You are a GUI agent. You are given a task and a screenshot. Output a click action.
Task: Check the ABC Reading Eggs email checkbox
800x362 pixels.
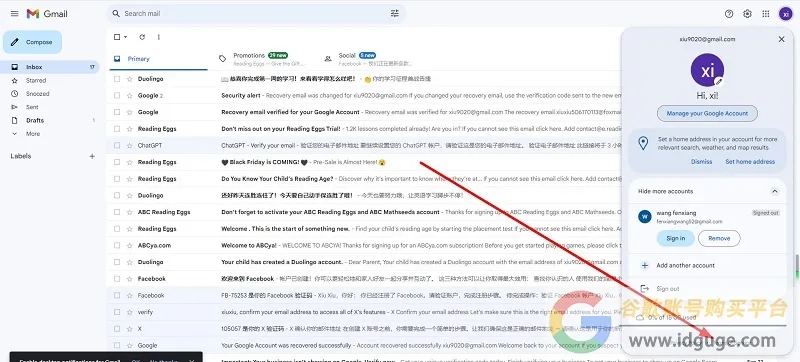coord(117,212)
